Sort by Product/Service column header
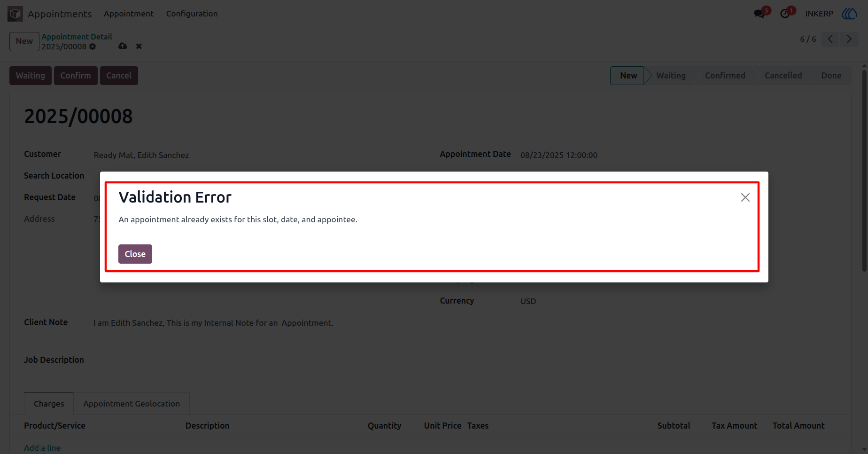 (x=54, y=426)
